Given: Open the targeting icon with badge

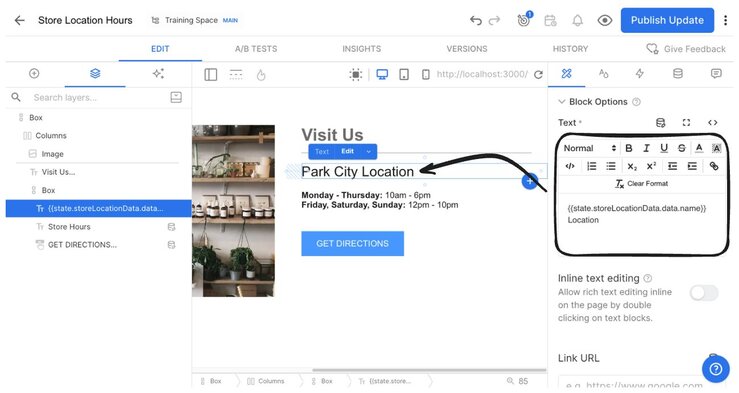Looking at the screenshot, I should coord(524,20).
